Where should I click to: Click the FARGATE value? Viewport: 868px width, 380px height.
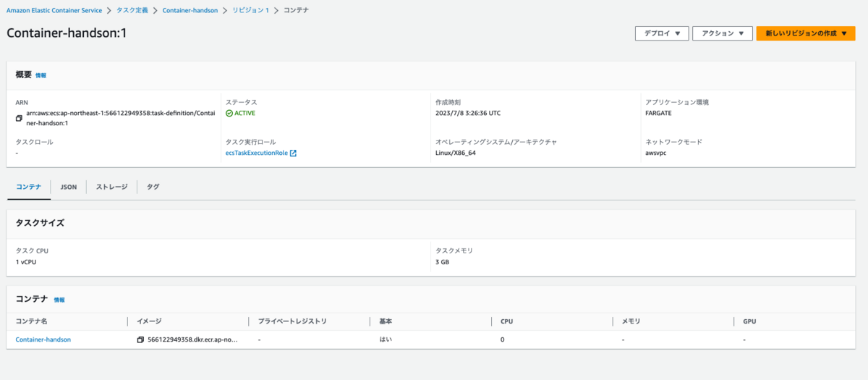tap(660, 114)
